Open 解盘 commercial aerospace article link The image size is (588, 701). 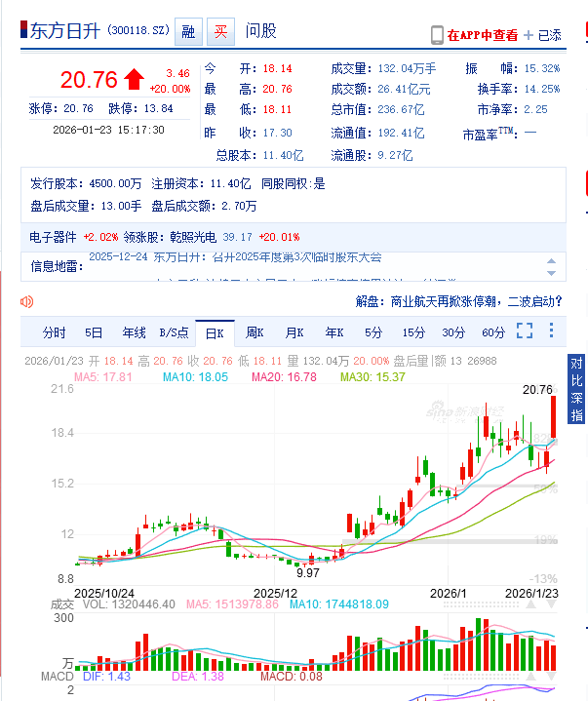(x=458, y=302)
